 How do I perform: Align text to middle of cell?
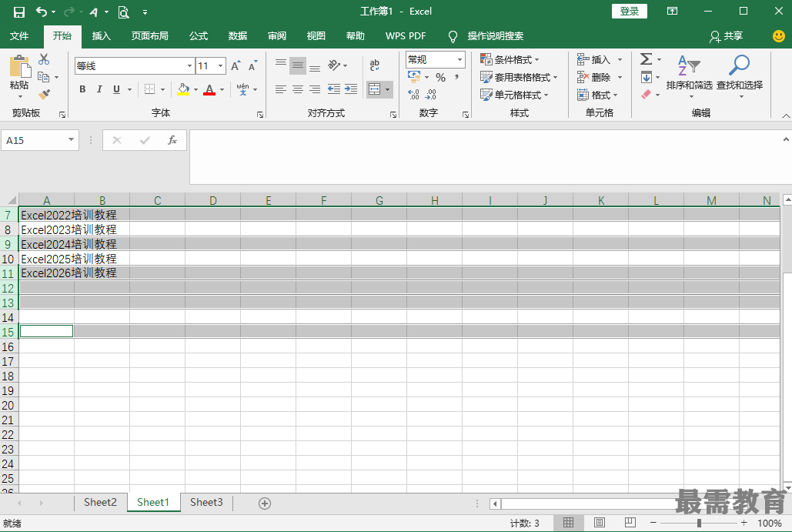(x=298, y=65)
